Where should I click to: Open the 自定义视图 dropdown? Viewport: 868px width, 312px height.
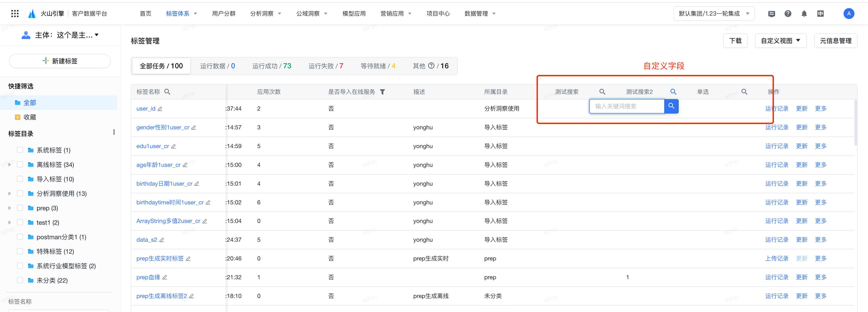780,41
